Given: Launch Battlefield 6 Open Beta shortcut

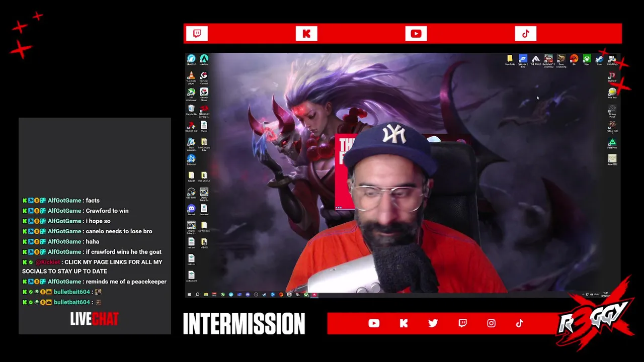Looking at the screenshot, I should point(548,61).
